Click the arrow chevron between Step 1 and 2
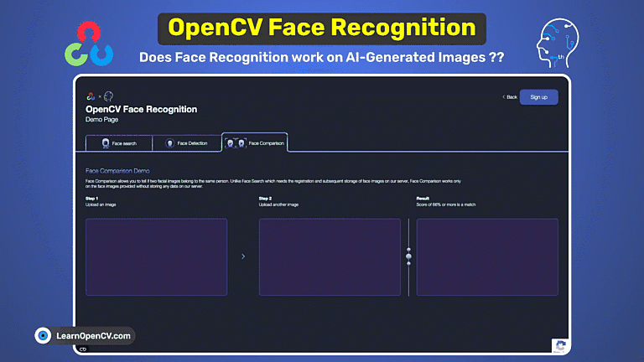 [243, 256]
